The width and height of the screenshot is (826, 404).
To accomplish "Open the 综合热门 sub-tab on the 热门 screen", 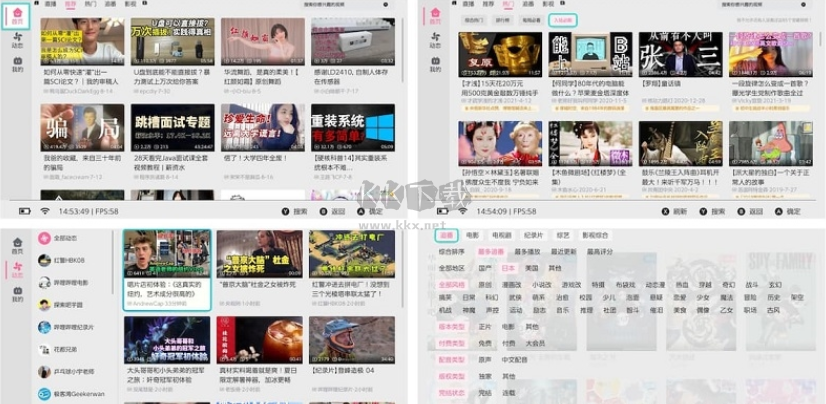I will point(474,20).
